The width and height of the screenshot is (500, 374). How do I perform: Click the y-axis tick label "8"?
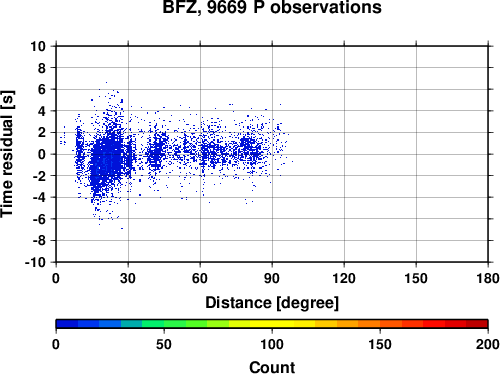point(42,68)
